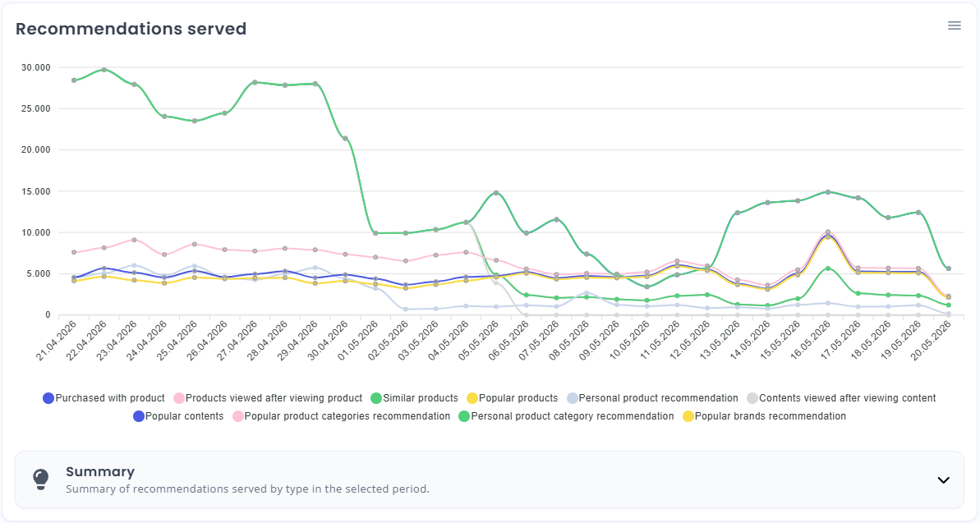Toggle Purchased with product legend series
Image resolution: width=980 pixels, height=523 pixels.
tap(104, 398)
